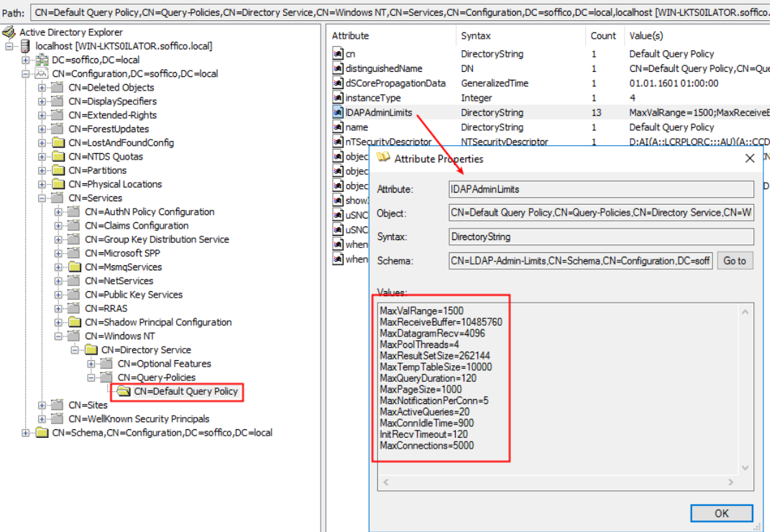
Task: Click the CN=Default Query Policy open folder icon
Action: [x=124, y=392]
